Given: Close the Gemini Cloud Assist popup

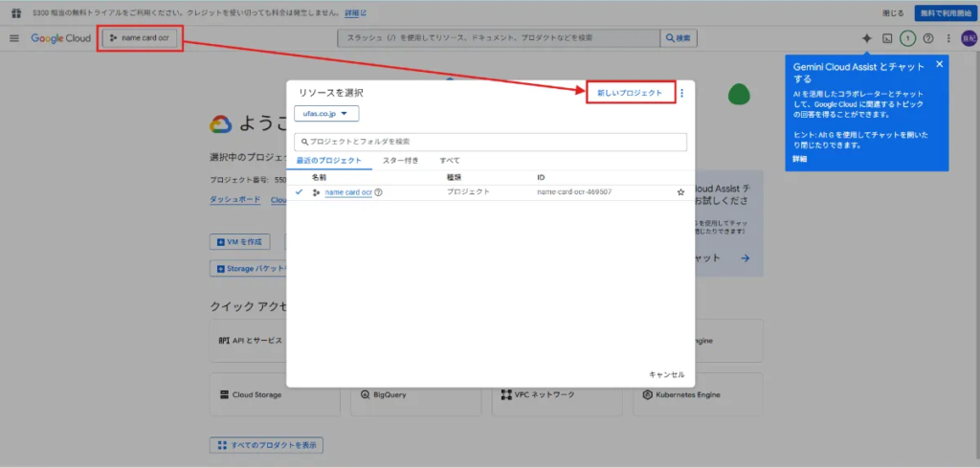Looking at the screenshot, I should 939,64.
